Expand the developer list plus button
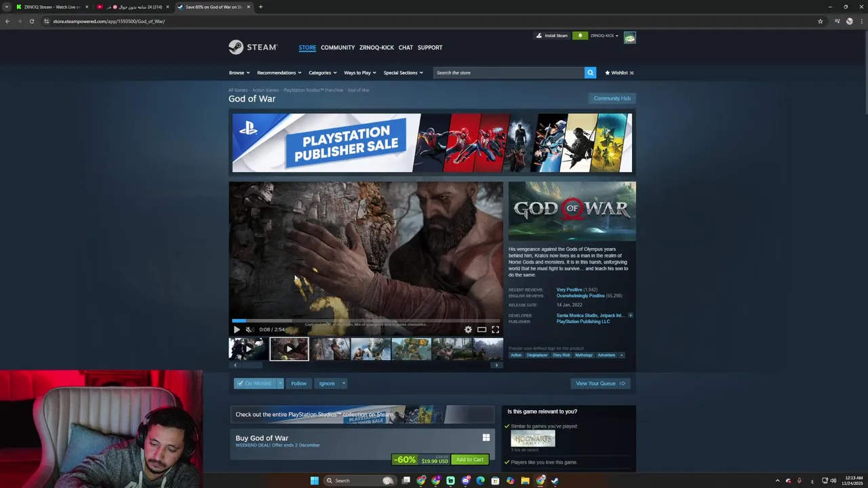Screen dimensions: 868x488 [630, 315]
